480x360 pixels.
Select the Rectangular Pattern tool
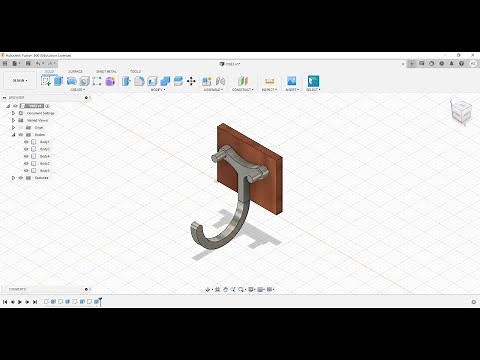[97, 81]
